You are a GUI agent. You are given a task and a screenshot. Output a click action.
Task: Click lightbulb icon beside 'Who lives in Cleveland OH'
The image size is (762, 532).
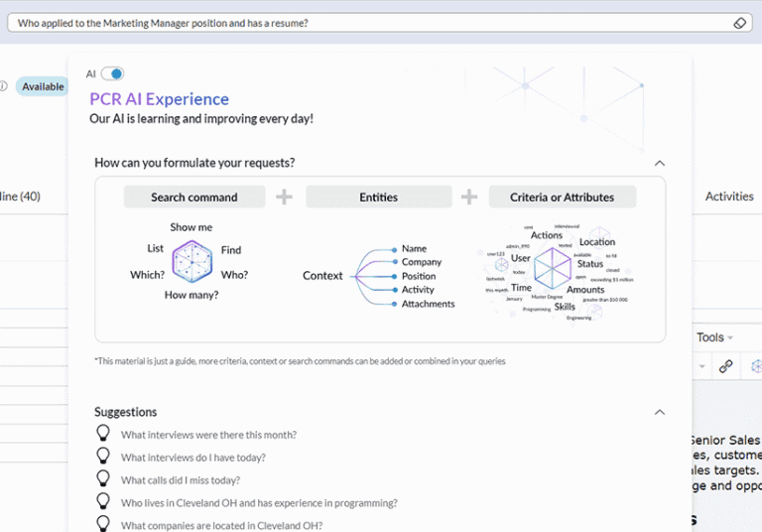tap(103, 501)
